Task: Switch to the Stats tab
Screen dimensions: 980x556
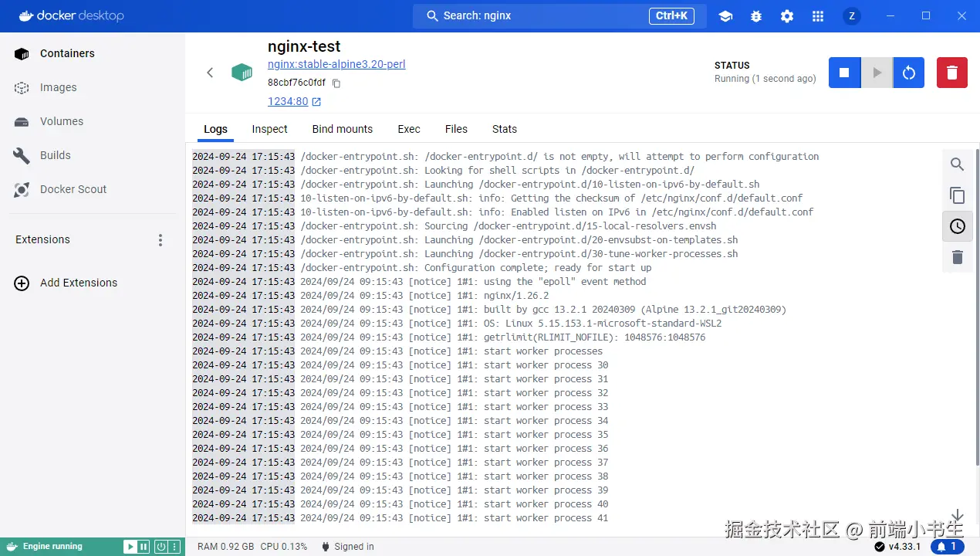Action: click(505, 129)
